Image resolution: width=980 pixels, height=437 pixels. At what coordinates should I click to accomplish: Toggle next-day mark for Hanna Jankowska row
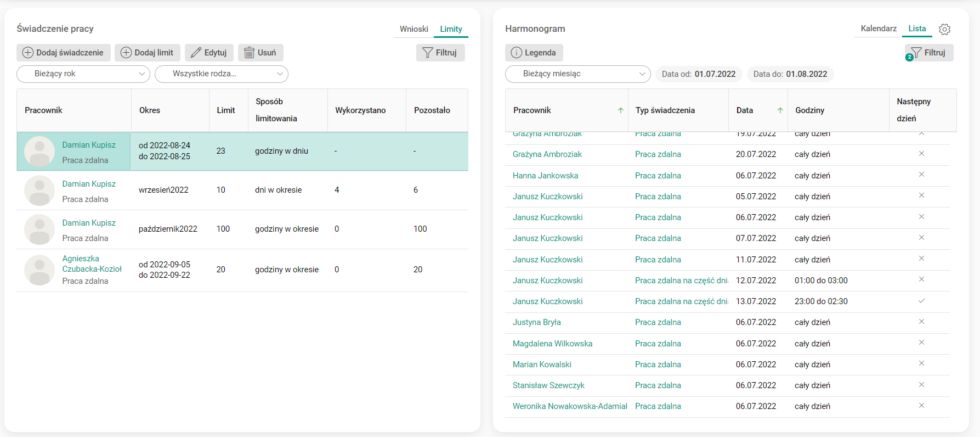pos(921,175)
